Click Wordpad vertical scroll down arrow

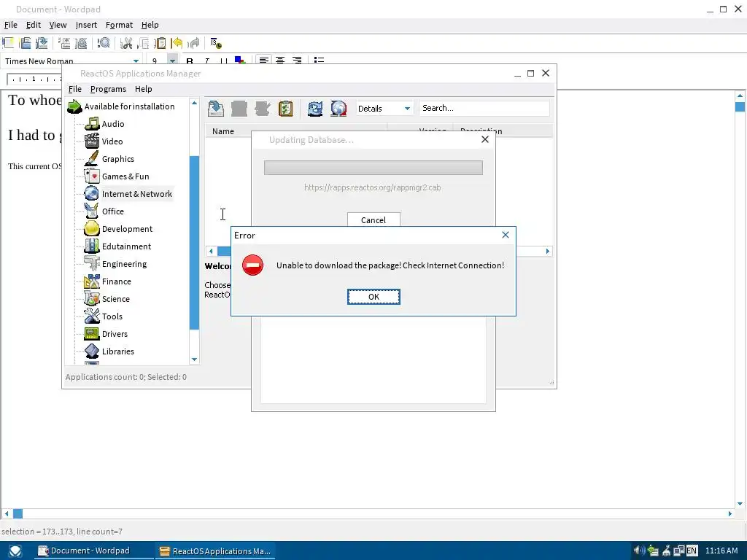coord(740,503)
